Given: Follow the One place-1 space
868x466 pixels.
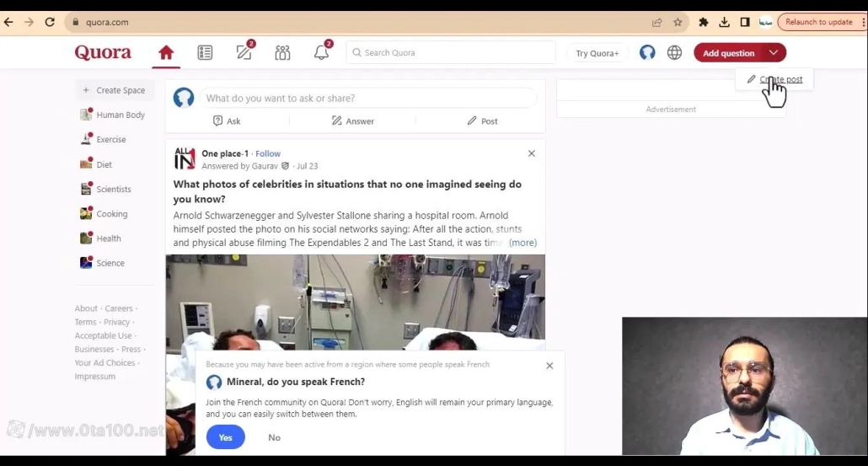Looking at the screenshot, I should [x=268, y=153].
